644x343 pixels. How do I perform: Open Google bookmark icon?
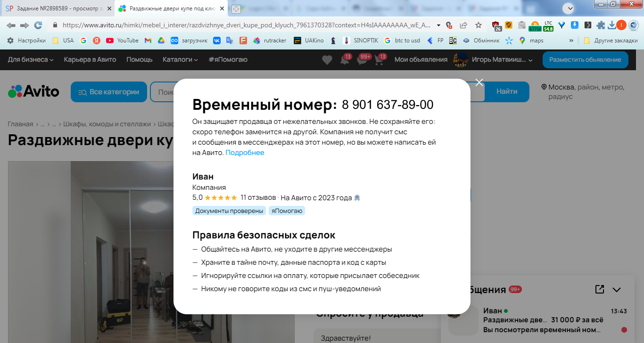(83, 41)
